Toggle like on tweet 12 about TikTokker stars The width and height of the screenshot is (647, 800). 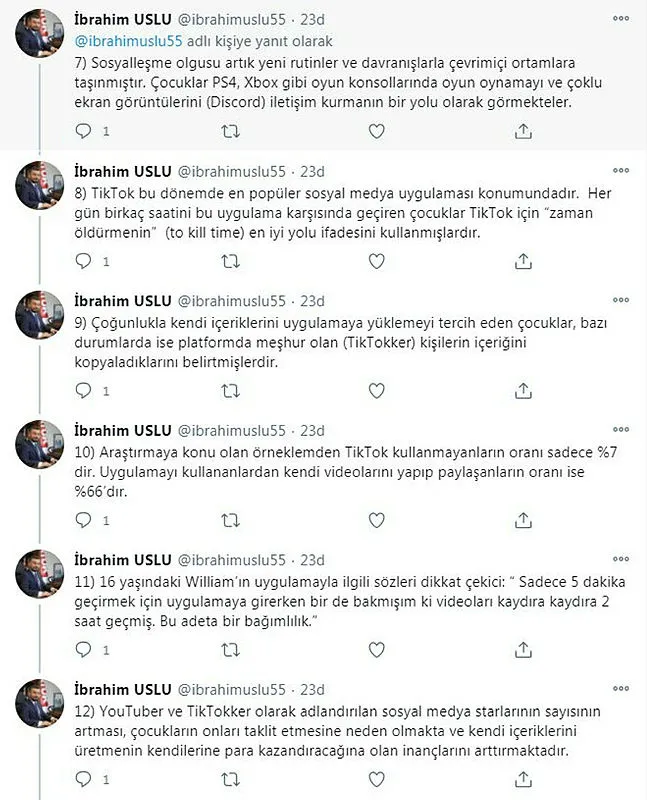click(x=376, y=780)
